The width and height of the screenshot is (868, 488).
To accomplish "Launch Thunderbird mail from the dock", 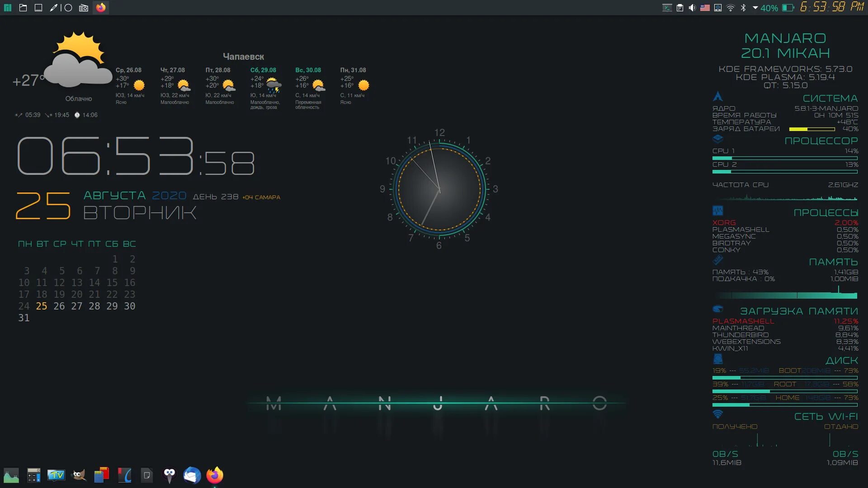I will click(x=192, y=475).
